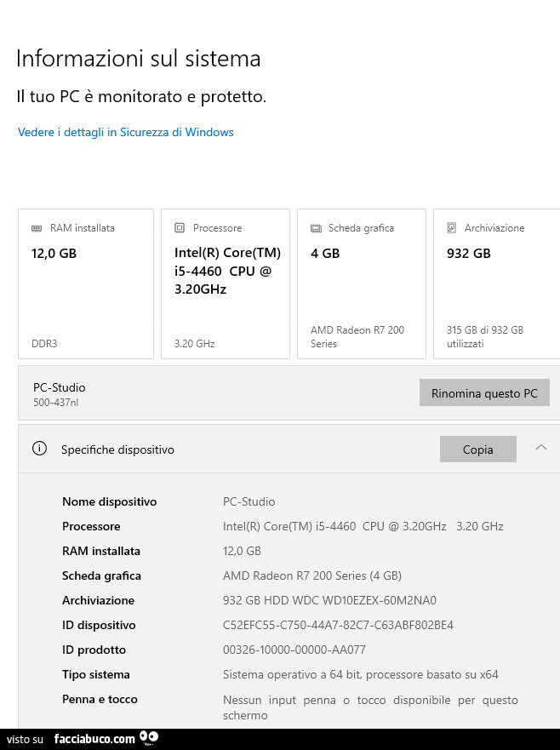Click the ID dispositivo value text
Screen dimensions: 560x750
(338, 625)
